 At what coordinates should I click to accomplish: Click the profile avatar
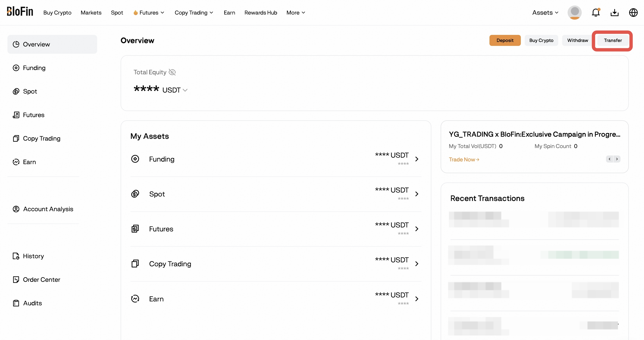tap(574, 12)
